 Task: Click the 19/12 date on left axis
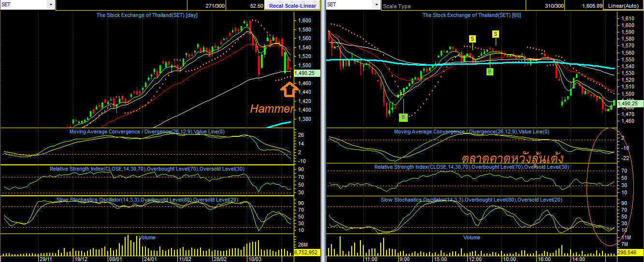tap(82, 259)
